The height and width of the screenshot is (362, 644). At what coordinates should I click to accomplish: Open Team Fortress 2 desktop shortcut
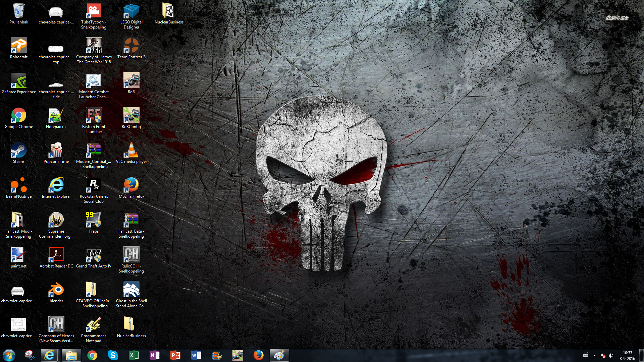tap(131, 49)
